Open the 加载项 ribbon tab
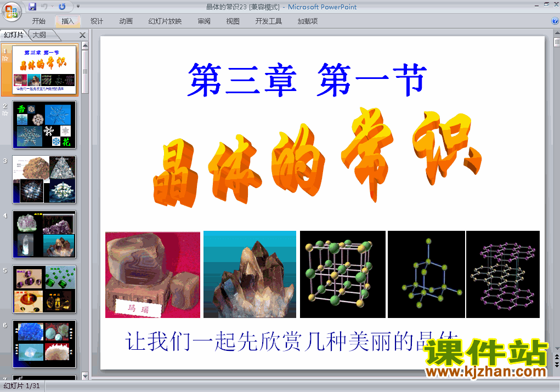The height and width of the screenshot is (392, 560). [308, 21]
